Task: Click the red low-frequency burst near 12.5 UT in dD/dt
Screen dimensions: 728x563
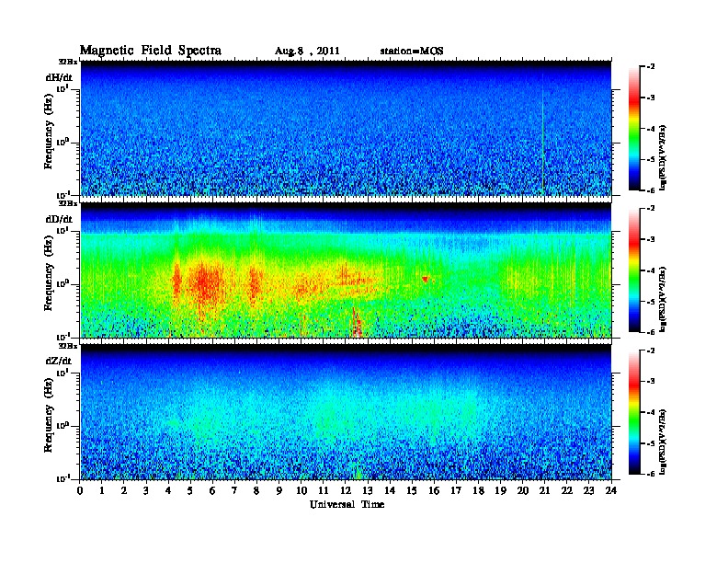Action: click(x=356, y=323)
